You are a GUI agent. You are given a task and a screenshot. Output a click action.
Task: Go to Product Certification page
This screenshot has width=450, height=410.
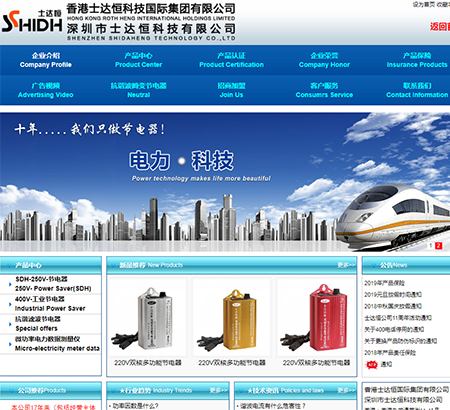tap(231, 60)
